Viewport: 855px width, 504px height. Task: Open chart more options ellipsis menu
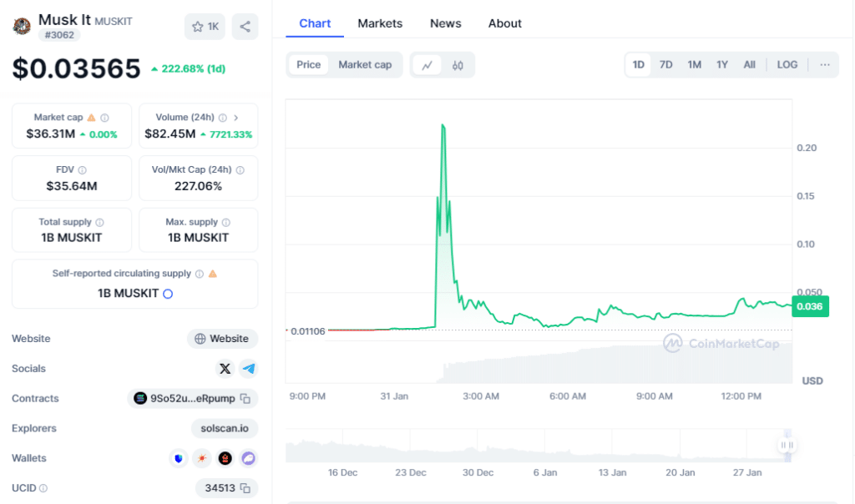[825, 65]
